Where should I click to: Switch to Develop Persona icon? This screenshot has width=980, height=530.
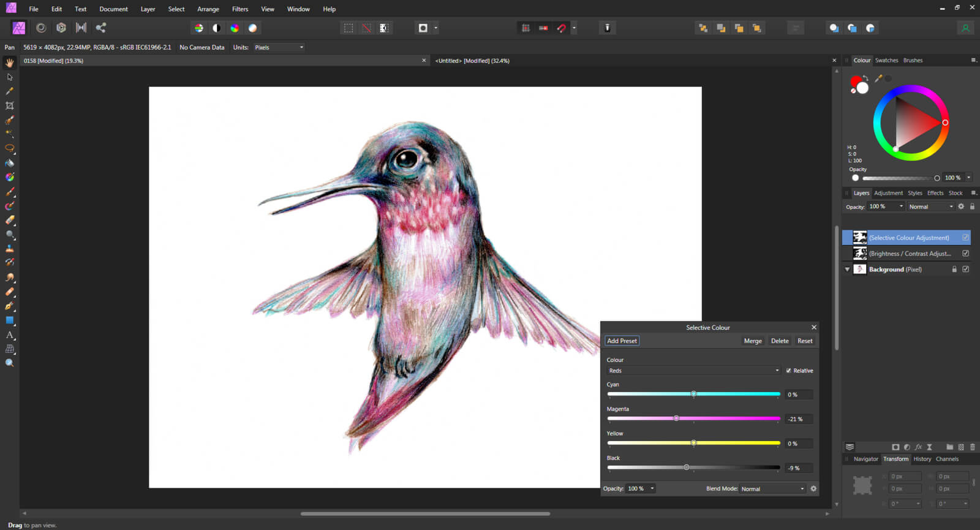(61, 28)
